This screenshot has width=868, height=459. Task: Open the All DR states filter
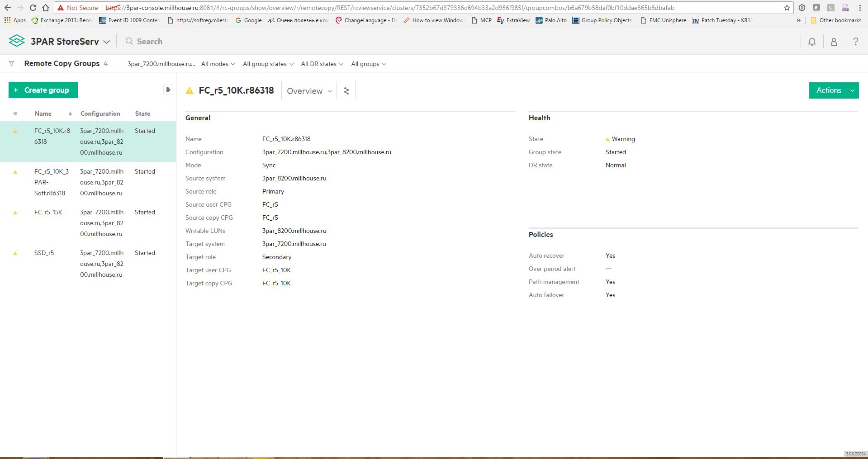pyautogui.click(x=322, y=64)
